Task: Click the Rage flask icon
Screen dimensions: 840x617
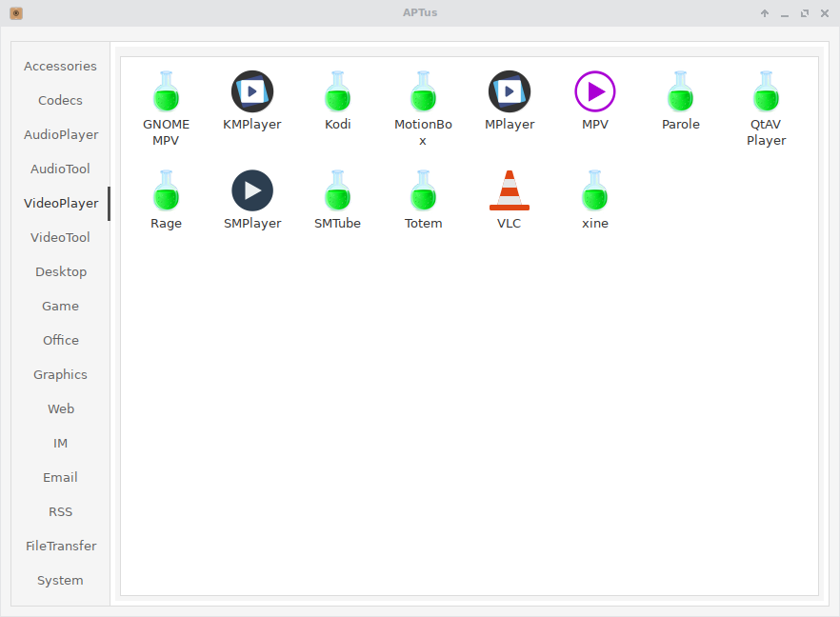Action: pyautogui.click(x=166, y=190)
